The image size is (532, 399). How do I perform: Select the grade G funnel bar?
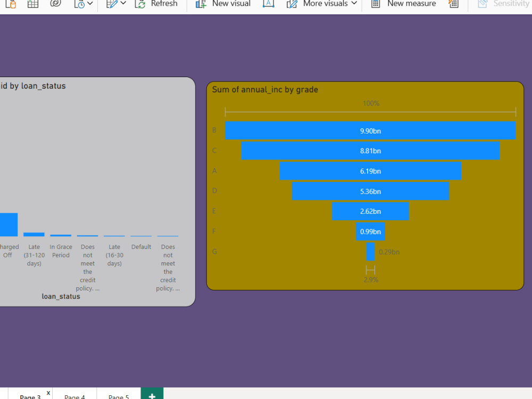coord(370,252)
